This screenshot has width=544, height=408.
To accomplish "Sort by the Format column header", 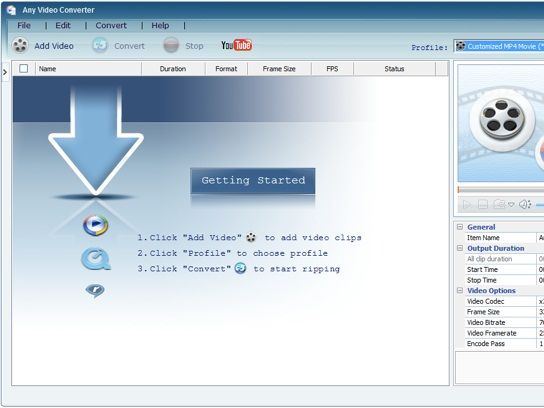I will 226,69.
